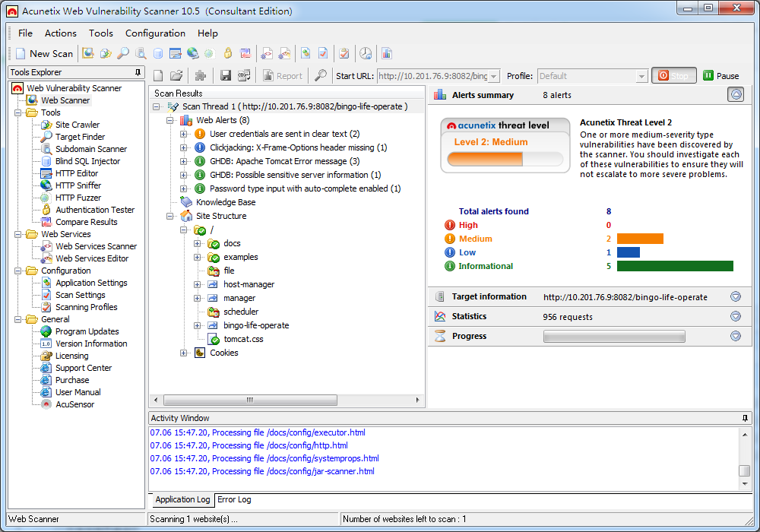The width and height of the screenshot is (760, 532).
Task: Open the Actions menu
Action: point(61,33)
